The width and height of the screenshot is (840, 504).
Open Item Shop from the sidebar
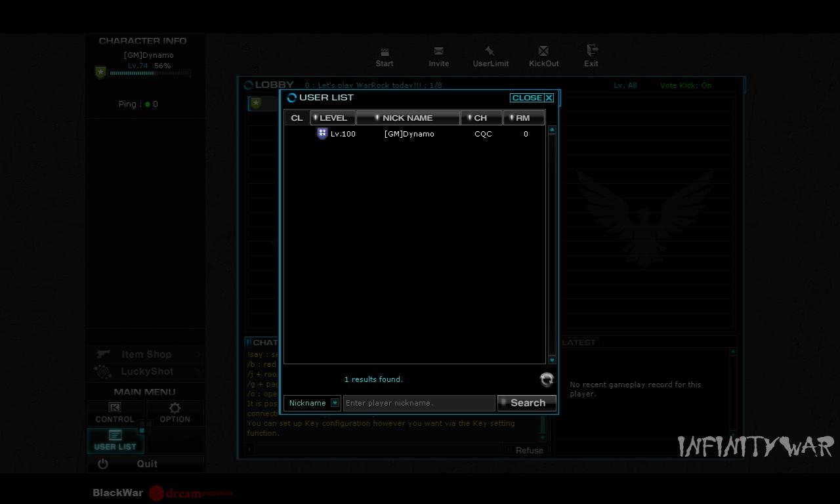[x=145, y=354]
